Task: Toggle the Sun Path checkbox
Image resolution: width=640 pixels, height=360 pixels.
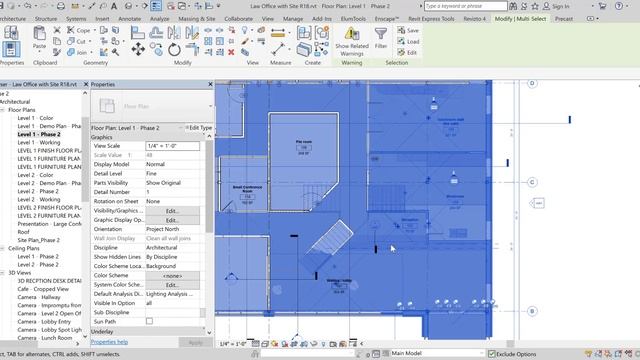Action: click(x=149, y=321)
